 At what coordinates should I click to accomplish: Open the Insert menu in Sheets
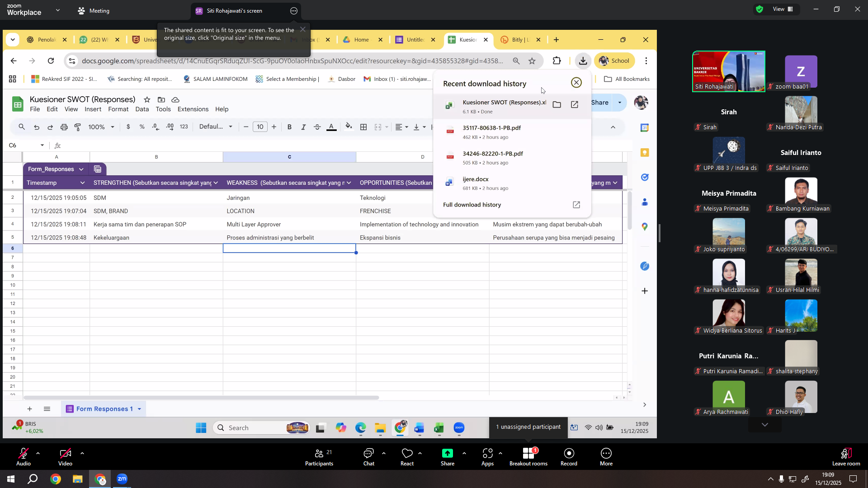click(x=93, y=109)
